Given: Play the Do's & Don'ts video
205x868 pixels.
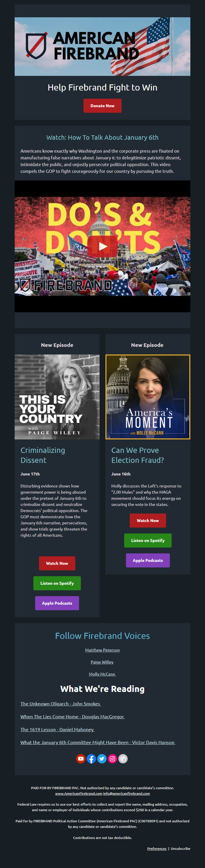Looking at the screenshot, I should pyautogui.click(x=102, y=246).
